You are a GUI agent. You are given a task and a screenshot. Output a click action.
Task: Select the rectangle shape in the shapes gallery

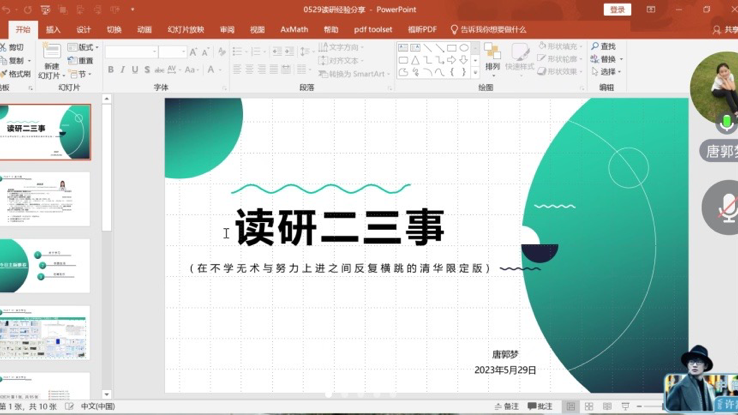pyautogui.click(x=451, y=48)
